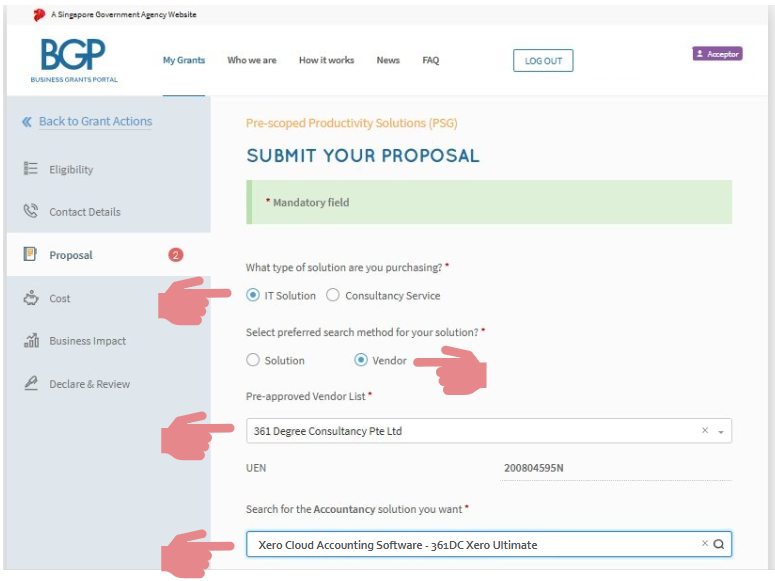Click the LOG OUT button
The width and height of the screenshot is (775, 581).
tap(543, 60)
